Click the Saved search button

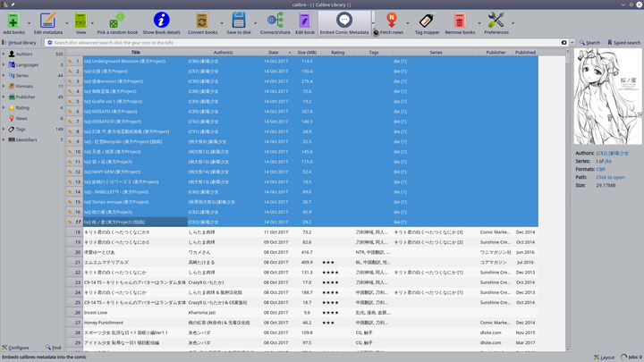[623, 42]
